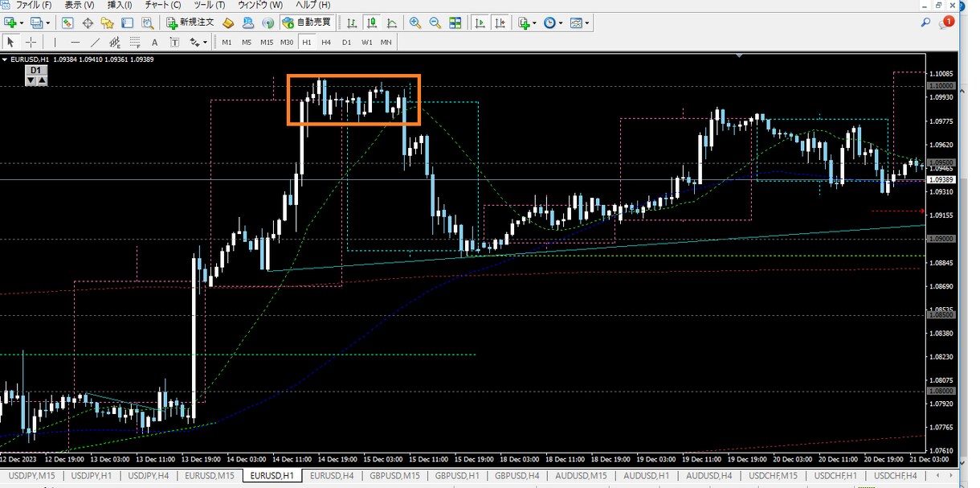Select the crosshair tool
The image size is (980, 488).
(x=31, y=42)
